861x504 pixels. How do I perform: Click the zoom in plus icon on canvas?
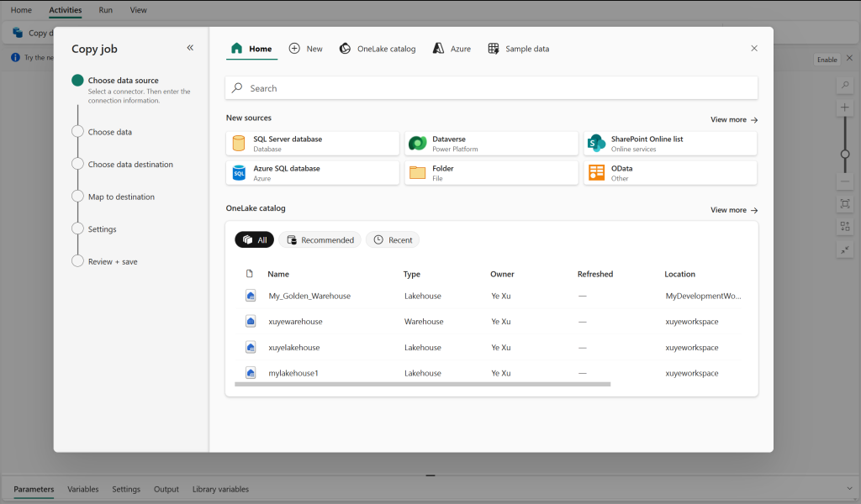pyautogui.click(x=845, y=108)
